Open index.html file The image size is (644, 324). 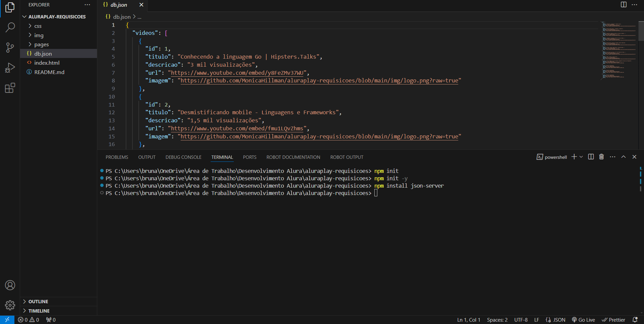(58, 63)
